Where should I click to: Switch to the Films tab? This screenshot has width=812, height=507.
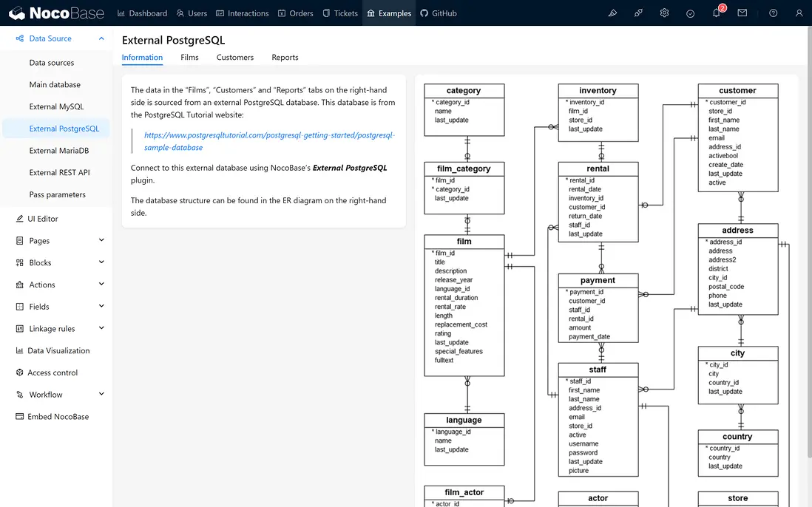click(189, 57)
